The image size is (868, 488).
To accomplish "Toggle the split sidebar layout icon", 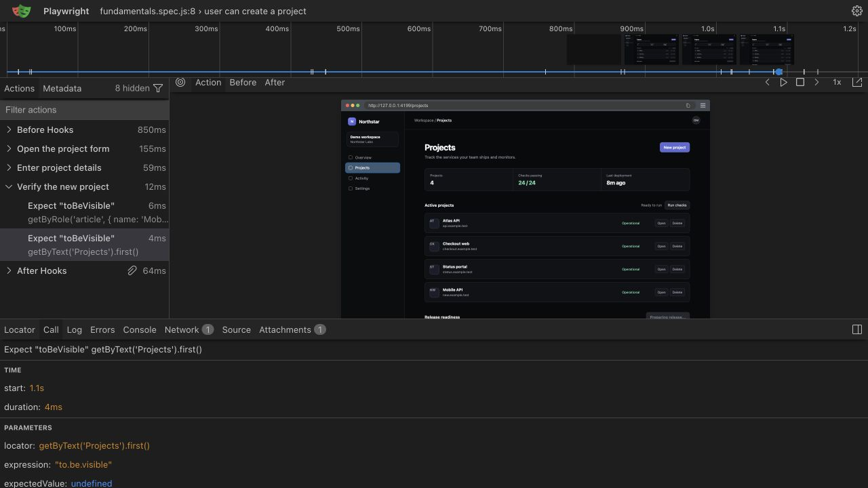I will 857,329.
